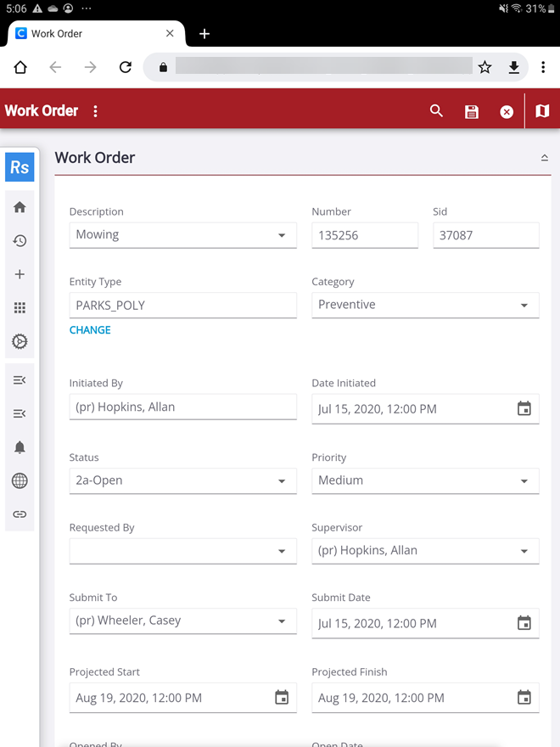Image resolution: width=560 pixels, height=747 pixels.
Task: Click the globe icon in the sidebar
Action: tap(20, 481)
